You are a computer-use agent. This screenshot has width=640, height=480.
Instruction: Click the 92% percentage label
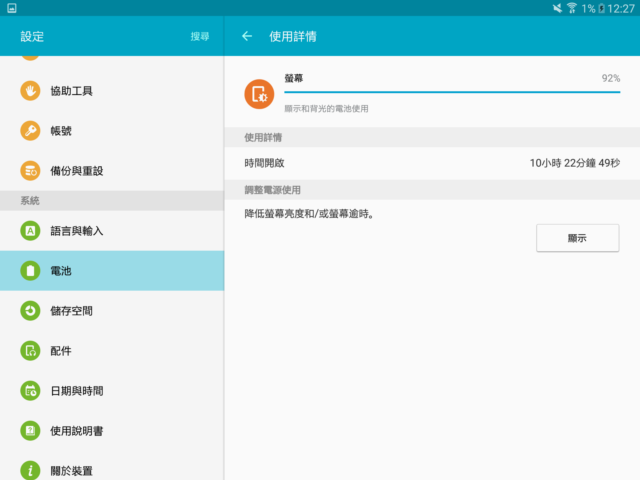pos(611,78)
